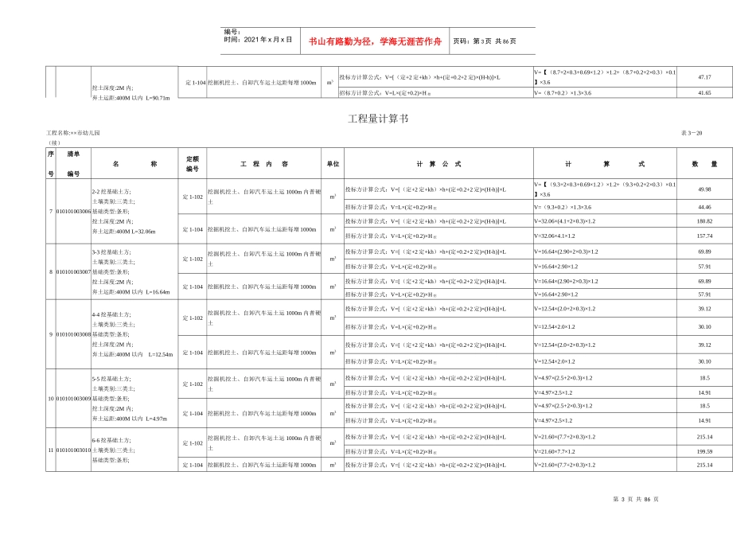Click the table label 表3-20
This screenshot has width=756, height=534.
tap(692, 133)
